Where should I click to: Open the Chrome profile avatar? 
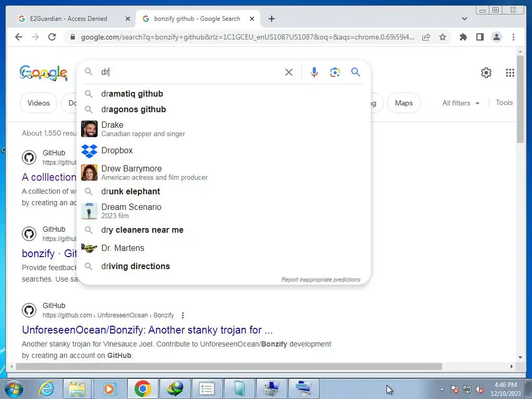coord(496,37)
